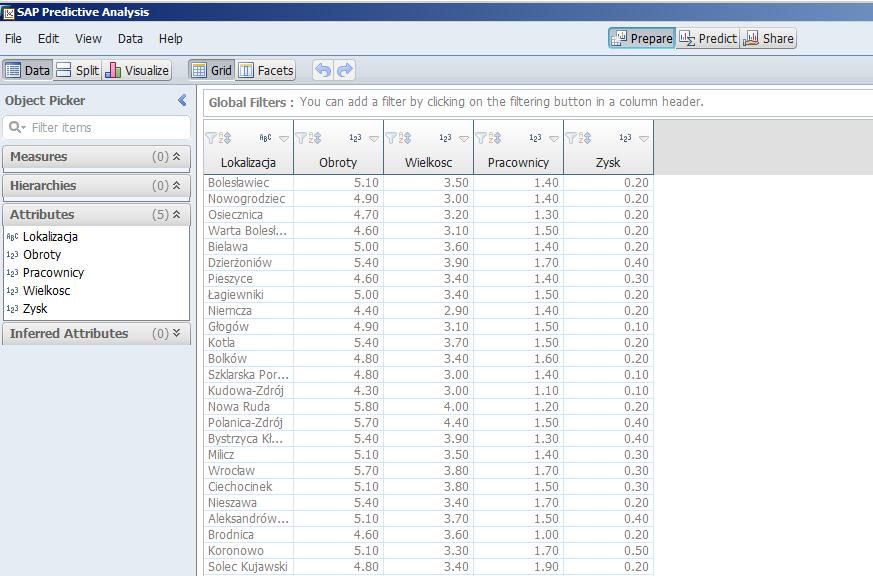The image size is (873, 576).
Task: Open the Edit menu
Action: tap(48, 38)
